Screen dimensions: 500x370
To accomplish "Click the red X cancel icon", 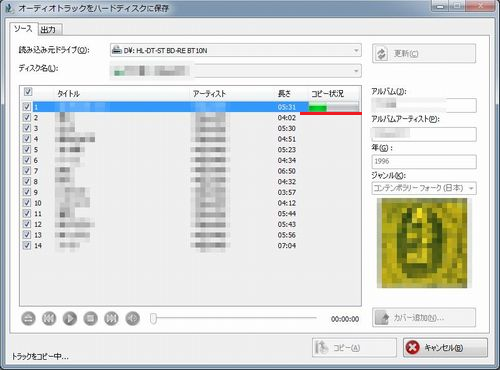I will (413, 348).
